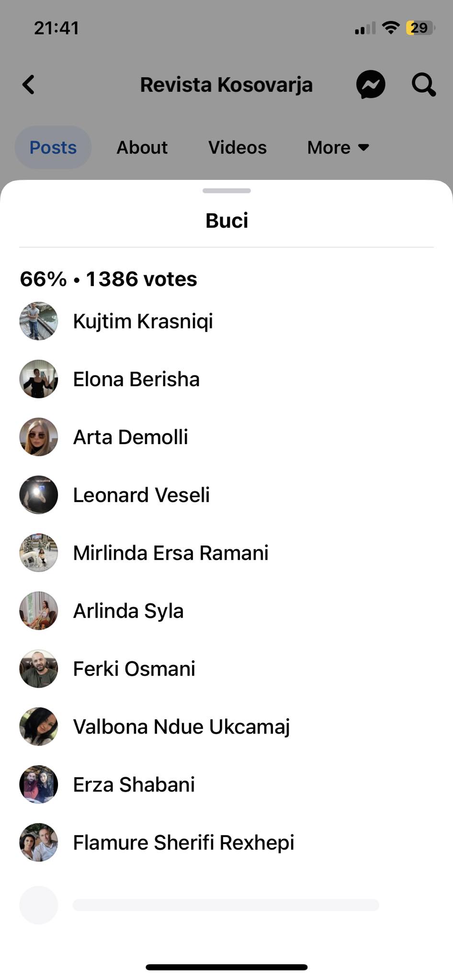Open Valbona Ndue Ukcamaj's profile
This screenshot has height=980, width=453.
click(181, 726)
